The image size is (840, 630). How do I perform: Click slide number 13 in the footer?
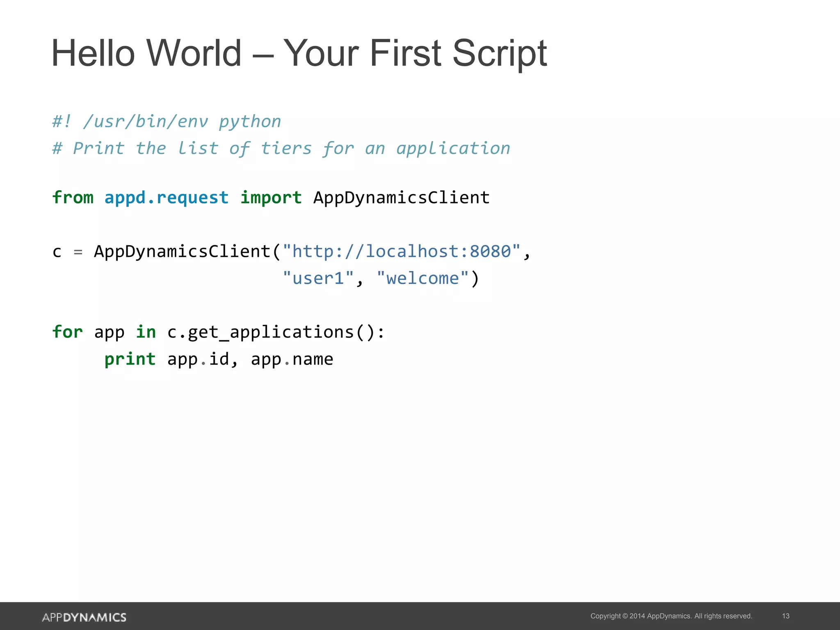(x=786, y=616)
